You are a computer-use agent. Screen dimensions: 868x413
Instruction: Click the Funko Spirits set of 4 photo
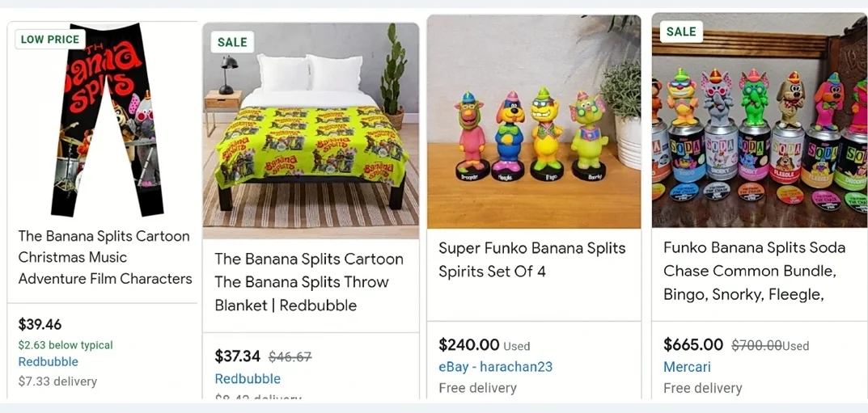[534, 121]
